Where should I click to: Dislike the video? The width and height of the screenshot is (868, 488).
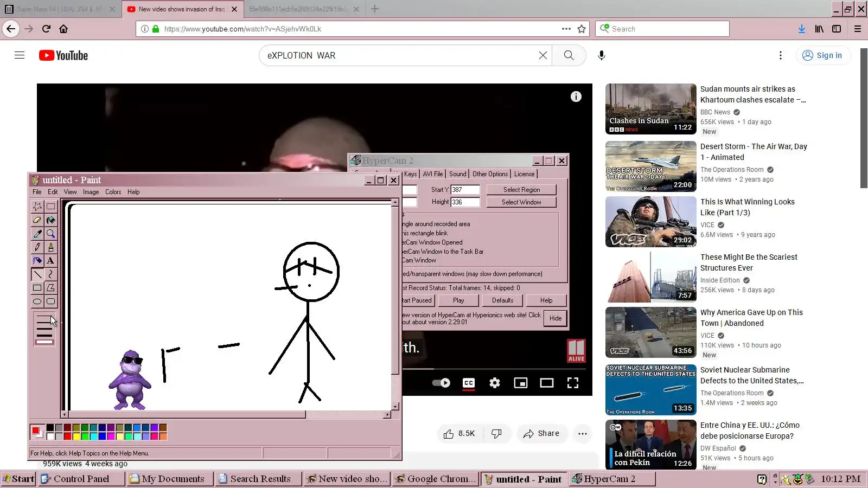(x=496, y=433)
